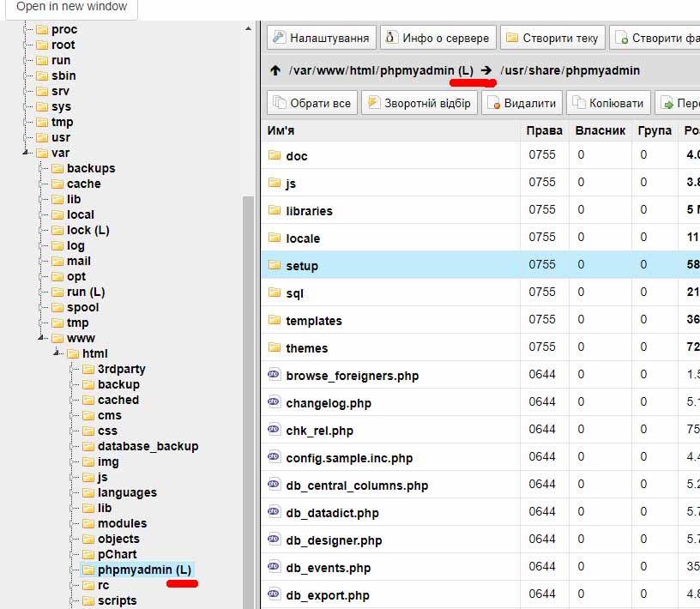Click the setup folder icon in list
The image size is (700, 609).
pyautogui.click(x=275, y=265)
